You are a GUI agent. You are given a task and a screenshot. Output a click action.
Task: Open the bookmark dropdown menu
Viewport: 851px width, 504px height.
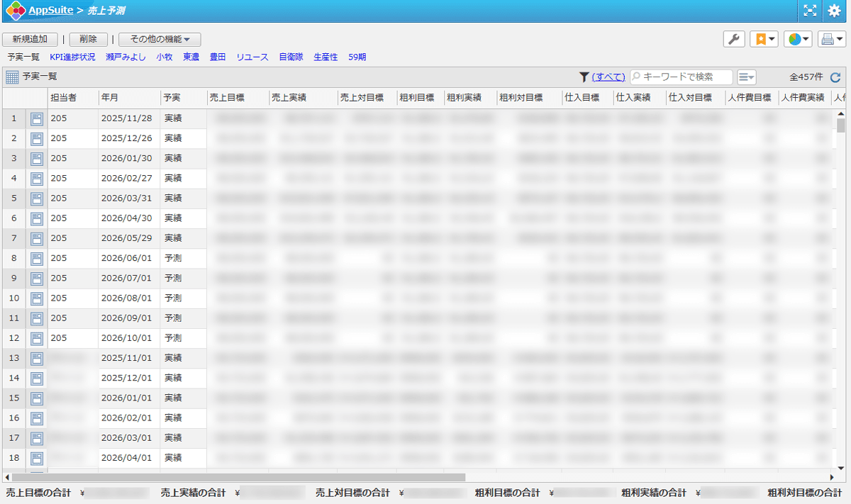click(x=764, y=40)
